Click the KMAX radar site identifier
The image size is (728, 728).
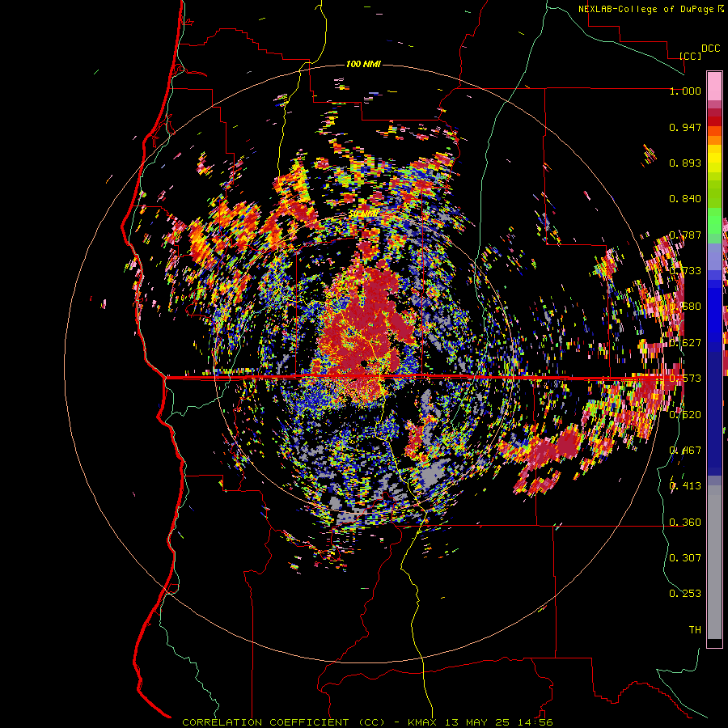[x=423, y=722]
